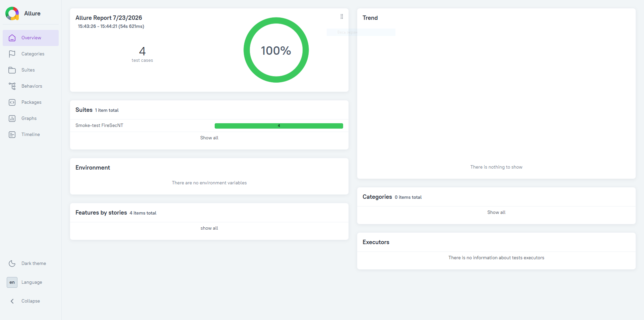Go to Timeline menu item
Viewport: 644px width, 320px height.
click(31, 135)
